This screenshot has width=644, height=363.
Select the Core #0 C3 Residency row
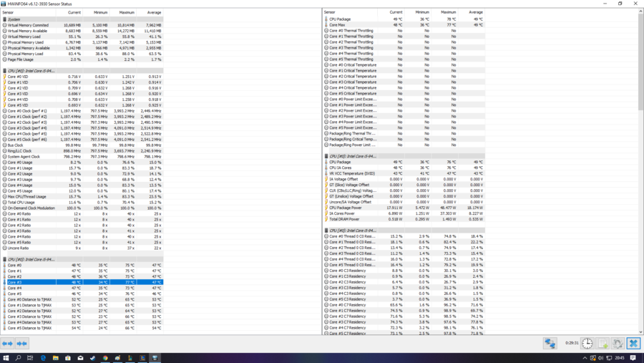[404, 271]
